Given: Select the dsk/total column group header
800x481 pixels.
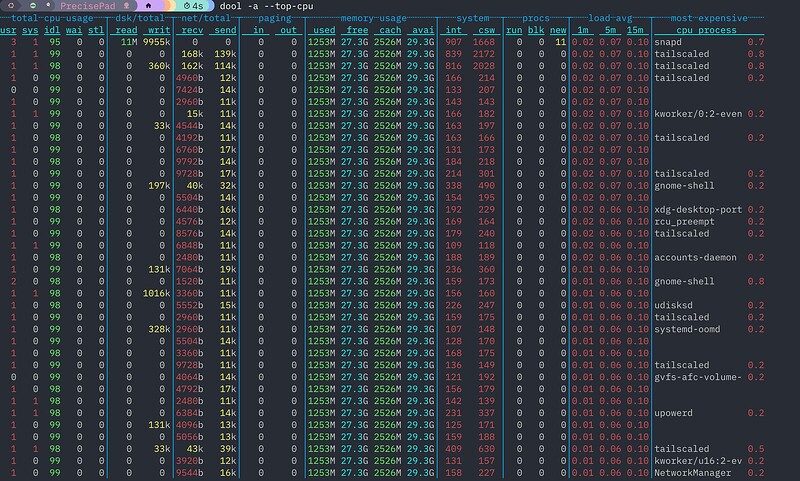Looking at the screenshot, I should pos(140,18).
